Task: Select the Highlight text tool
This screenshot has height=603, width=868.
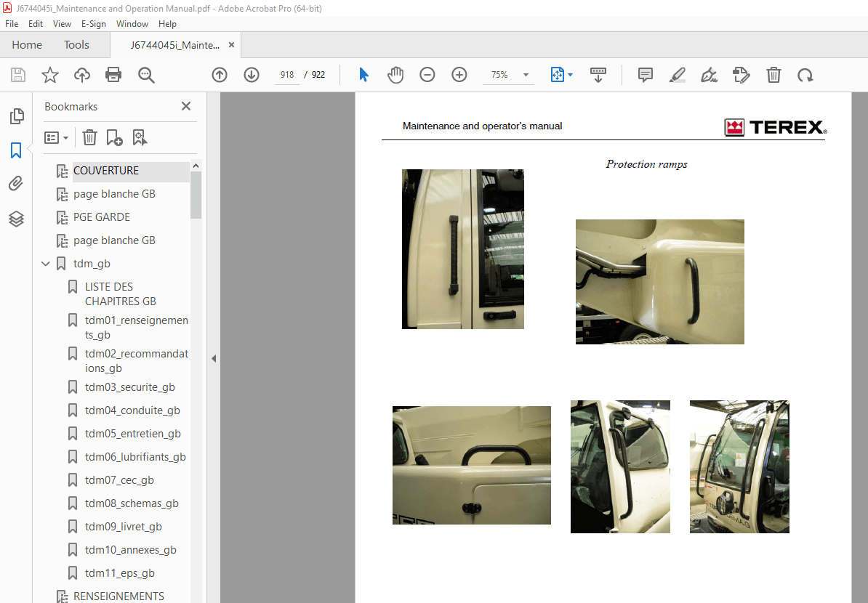Action: click(677, 75)
